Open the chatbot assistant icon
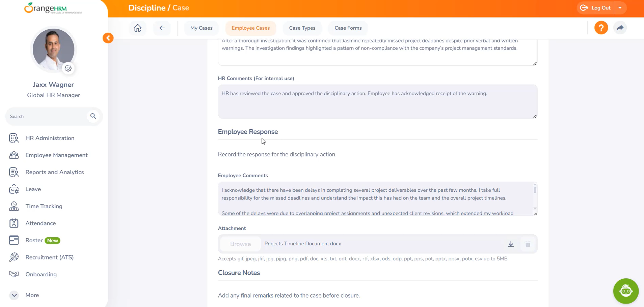Screen dimensions: 644x307 pyautogui.click(x=625, y=291)
